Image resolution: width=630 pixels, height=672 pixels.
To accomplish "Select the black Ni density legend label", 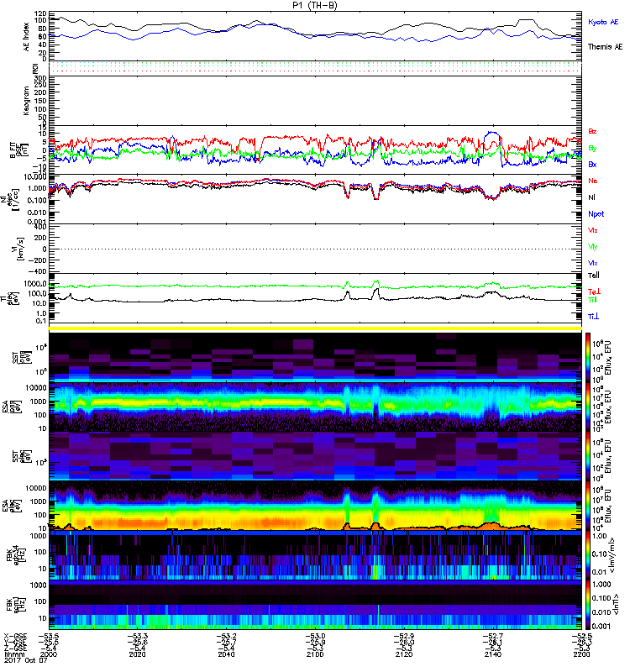I will (591, 197).
